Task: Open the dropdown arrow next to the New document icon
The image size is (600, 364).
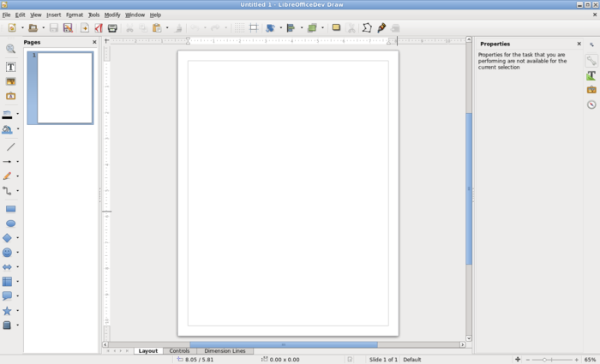Action: pyautogui.click(x=22, y=28)
